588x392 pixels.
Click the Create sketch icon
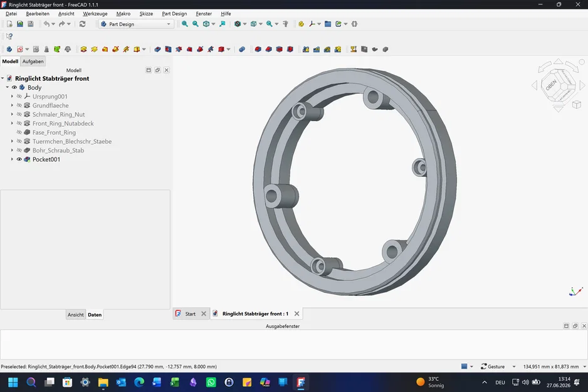pos(20,49)
